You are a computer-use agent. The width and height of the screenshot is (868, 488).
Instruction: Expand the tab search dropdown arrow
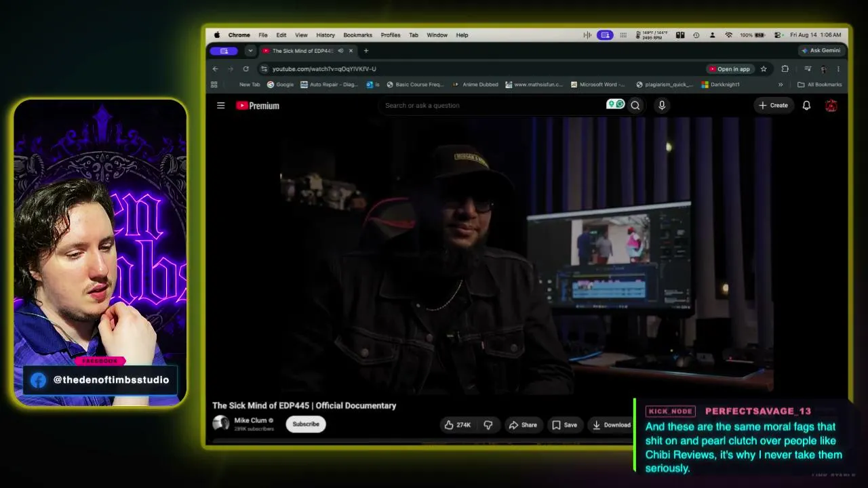[250, 51]
